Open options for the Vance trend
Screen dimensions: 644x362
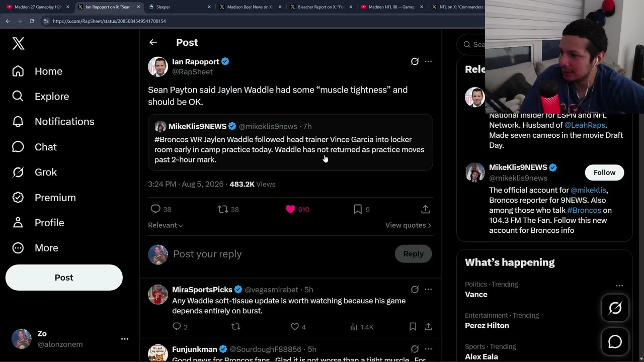coord(619,286)
